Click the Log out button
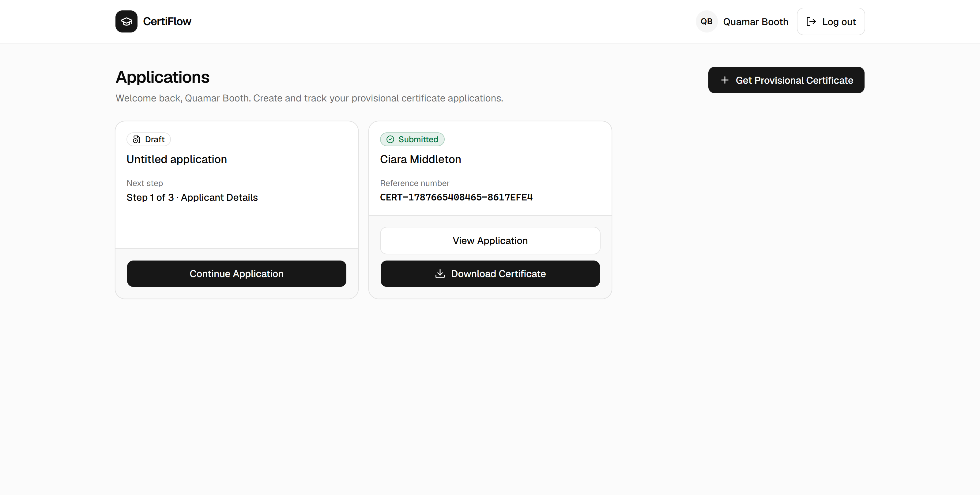The height and width of the screenshot is (495, 980). tap(831, 21)
